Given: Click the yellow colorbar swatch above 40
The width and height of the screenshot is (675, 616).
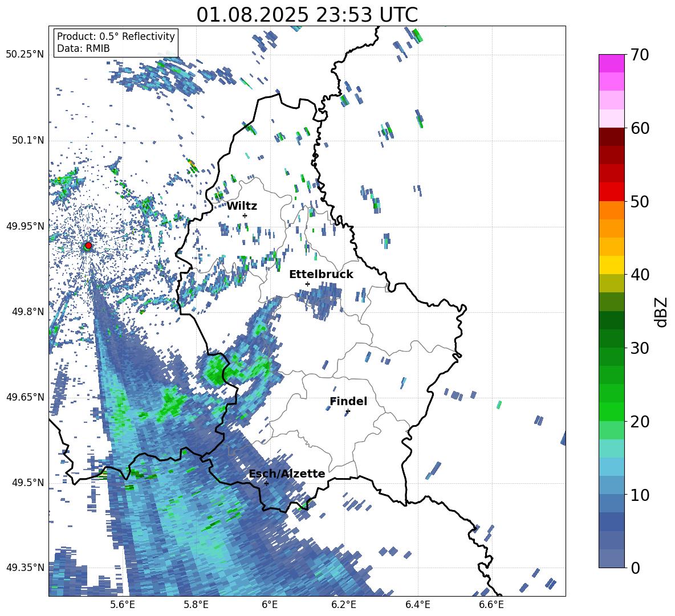Looking at the screenshot, I should (611, 265).
